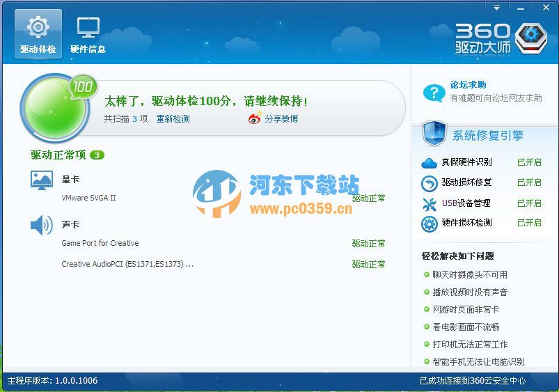The width and height of the screenshot is (559, 392).
Task: Open the 驱动体检 tab
Action: point(38,34)
